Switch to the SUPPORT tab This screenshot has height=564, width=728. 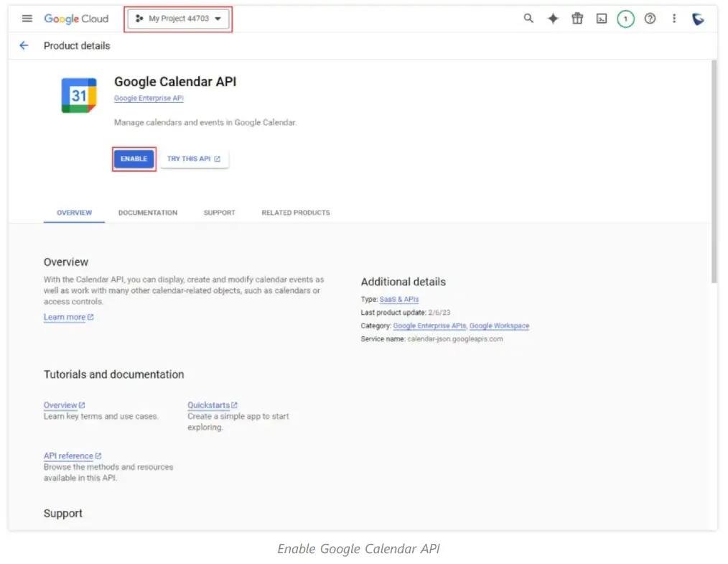pos(219,213)
